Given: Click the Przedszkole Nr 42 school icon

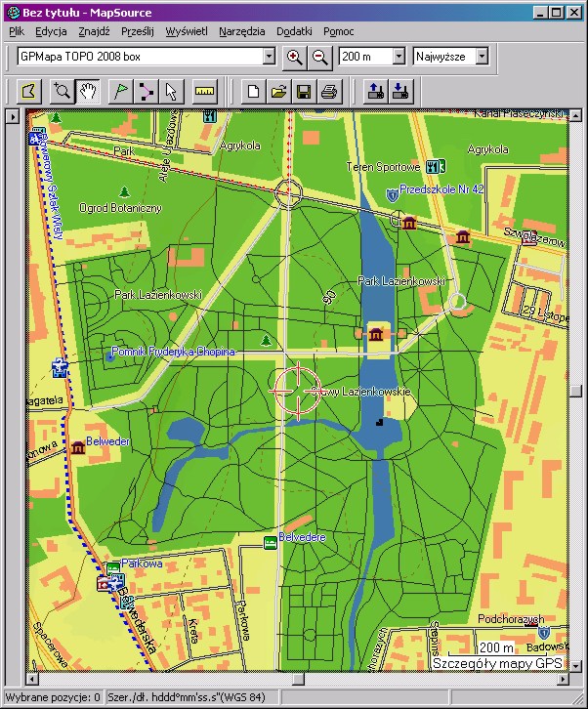Looking at the screenshot, I should (x=392, y=195).
